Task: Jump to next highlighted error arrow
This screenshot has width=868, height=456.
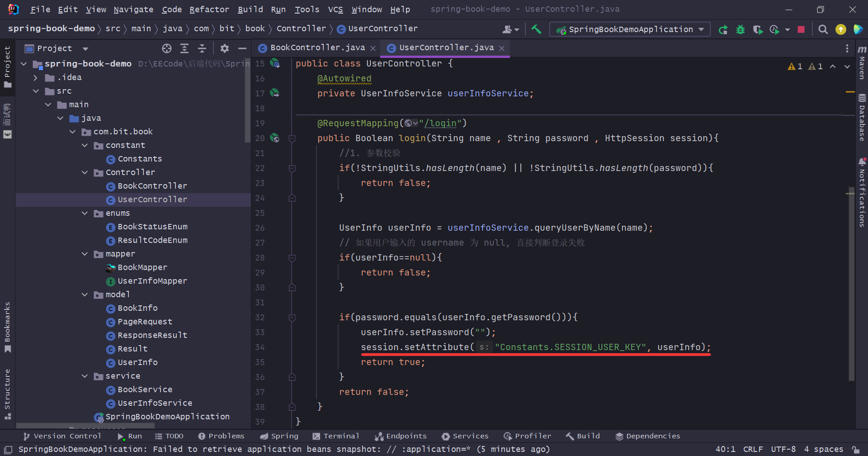Action: [x=847, y=66]
